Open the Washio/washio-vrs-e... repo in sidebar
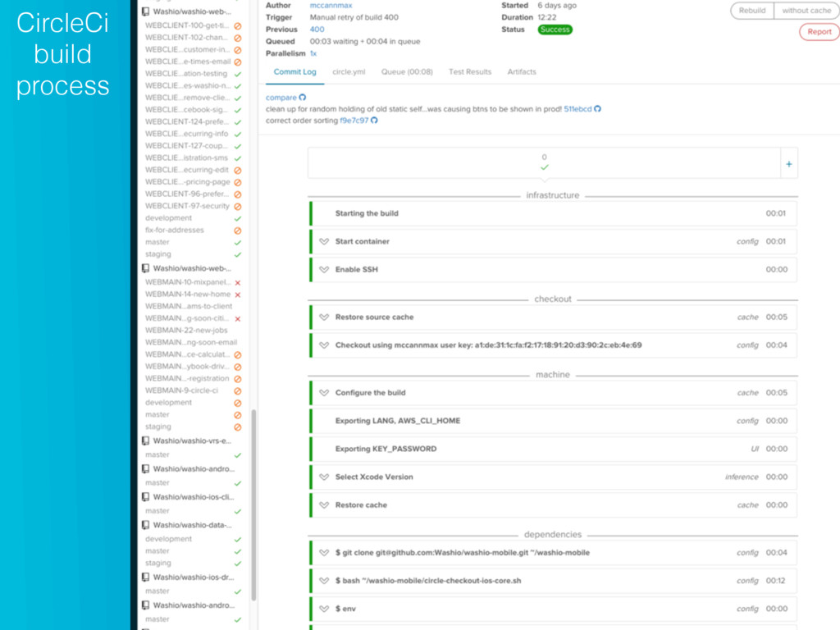Viewport: 840px width, 630px height. (x=192, y=441)
